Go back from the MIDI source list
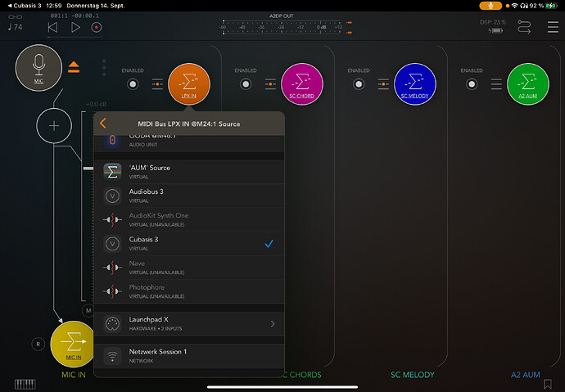The image size is (565, 392). tap(103, 123)
